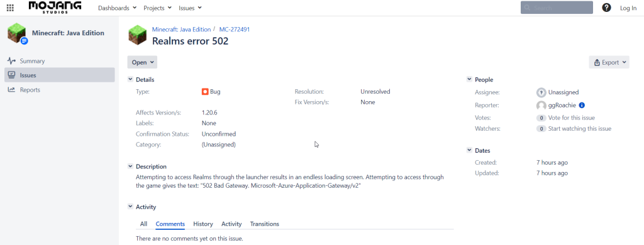Select the Comments tab

coord(170,224)
